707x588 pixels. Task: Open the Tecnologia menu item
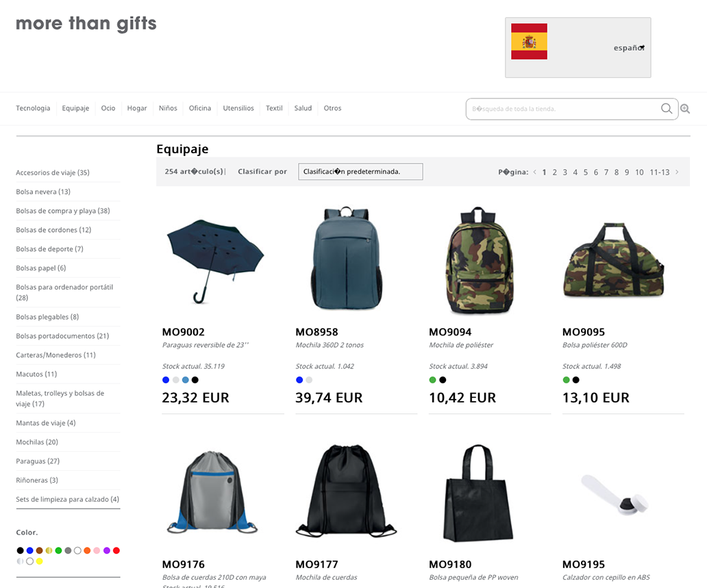[33, 108]
